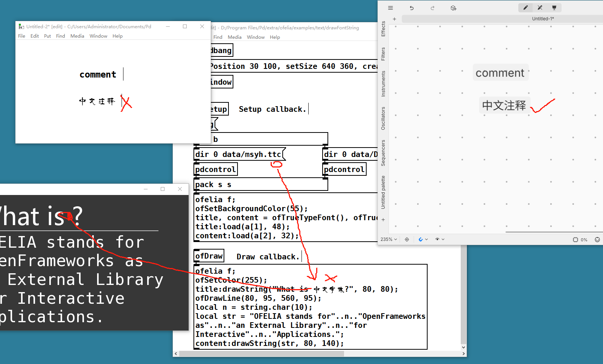
Task: Click the ofDraw object box
Action: pos(209,256)
